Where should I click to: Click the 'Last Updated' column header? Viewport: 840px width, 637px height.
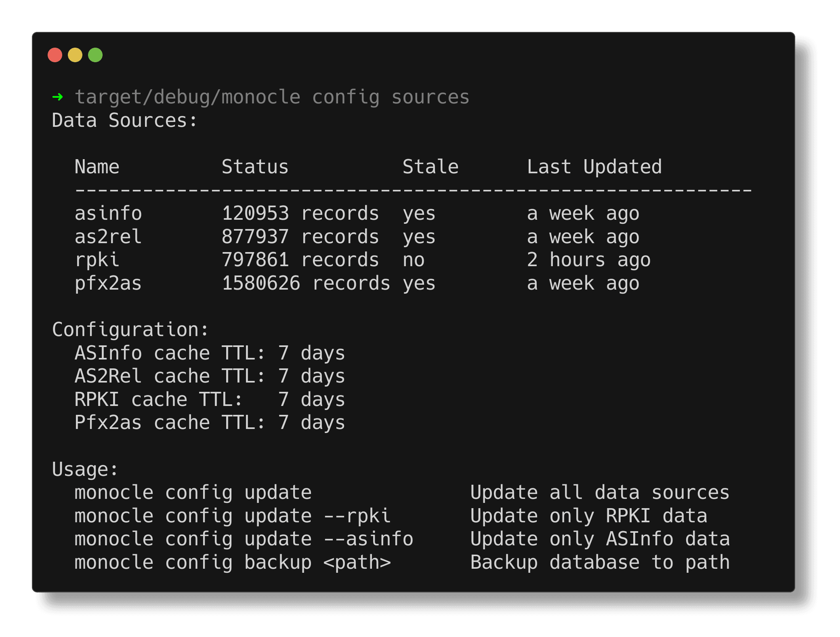(x=594, y=167)
